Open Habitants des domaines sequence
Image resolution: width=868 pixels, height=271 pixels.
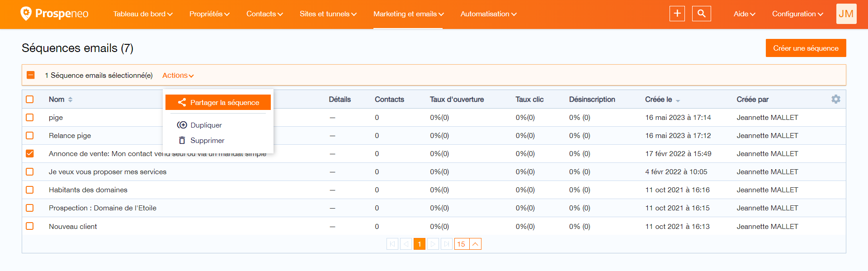tap(88, 190)
